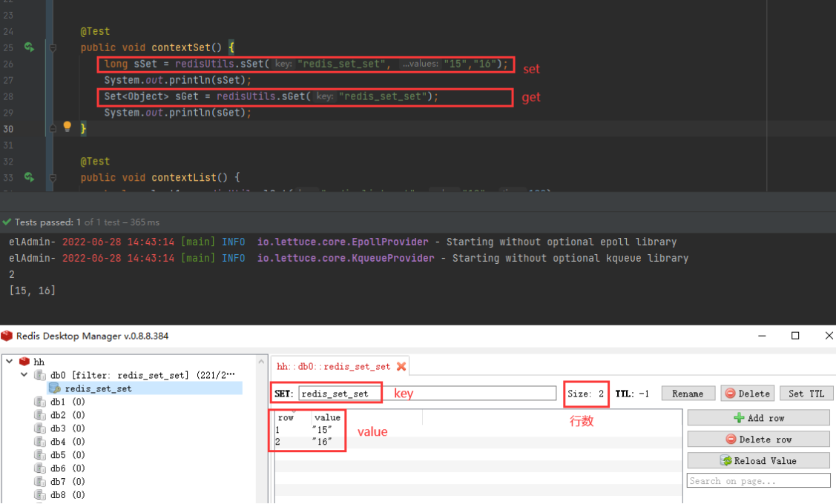Open the db4 database node
836x504 pixels.
tap(68, 442)
